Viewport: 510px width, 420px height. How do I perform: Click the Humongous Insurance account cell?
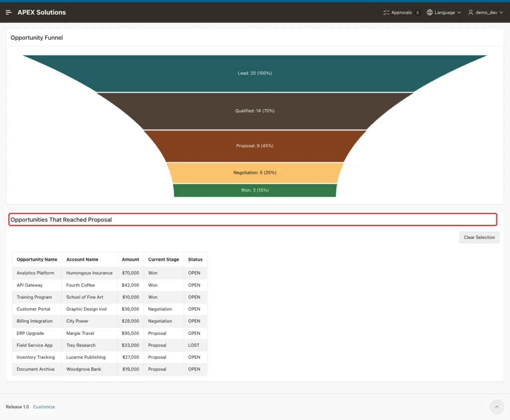[89, 273]
